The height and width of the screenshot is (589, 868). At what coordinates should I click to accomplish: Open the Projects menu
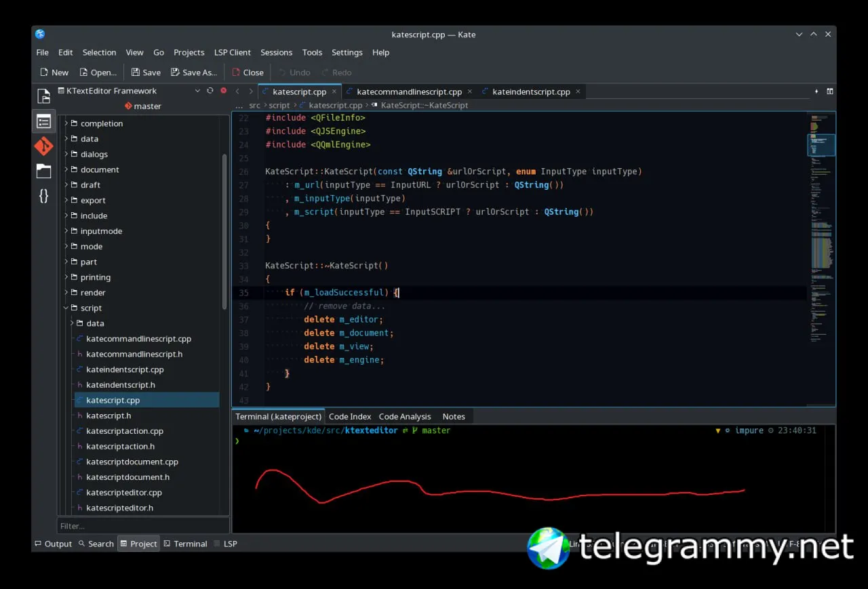pyautogui.click(x=189, y=52)
